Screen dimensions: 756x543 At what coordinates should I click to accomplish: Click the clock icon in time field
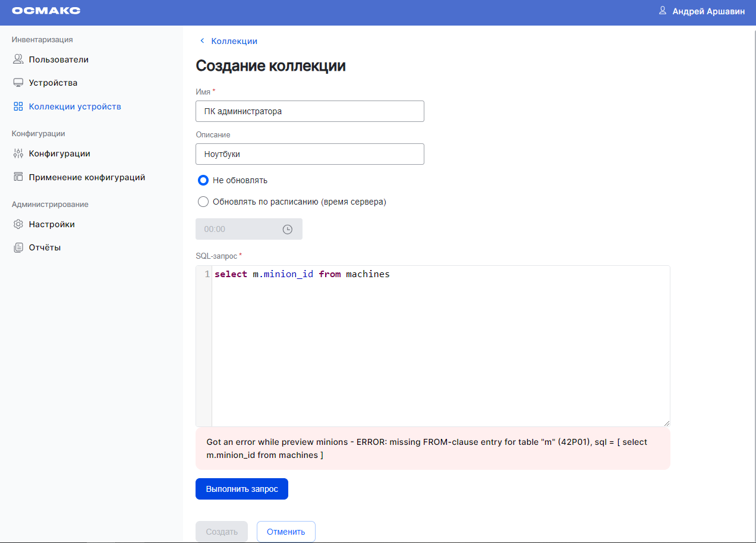coord(287,229)
